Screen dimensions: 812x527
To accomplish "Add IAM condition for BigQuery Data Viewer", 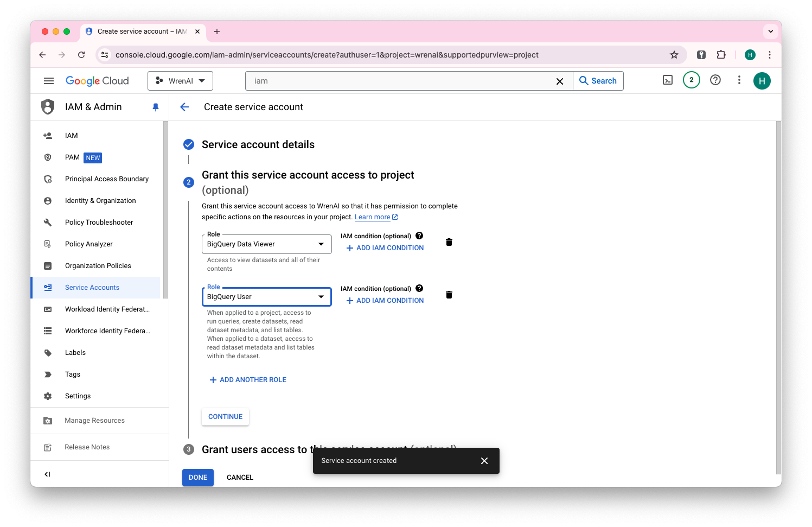I will (x=385, y=248).
